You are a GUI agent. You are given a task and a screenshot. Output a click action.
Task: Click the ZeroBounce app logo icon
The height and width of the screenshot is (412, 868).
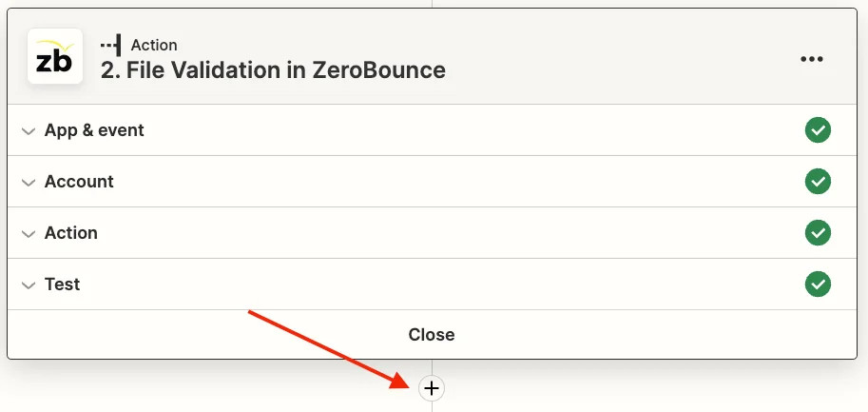(55, 57)
